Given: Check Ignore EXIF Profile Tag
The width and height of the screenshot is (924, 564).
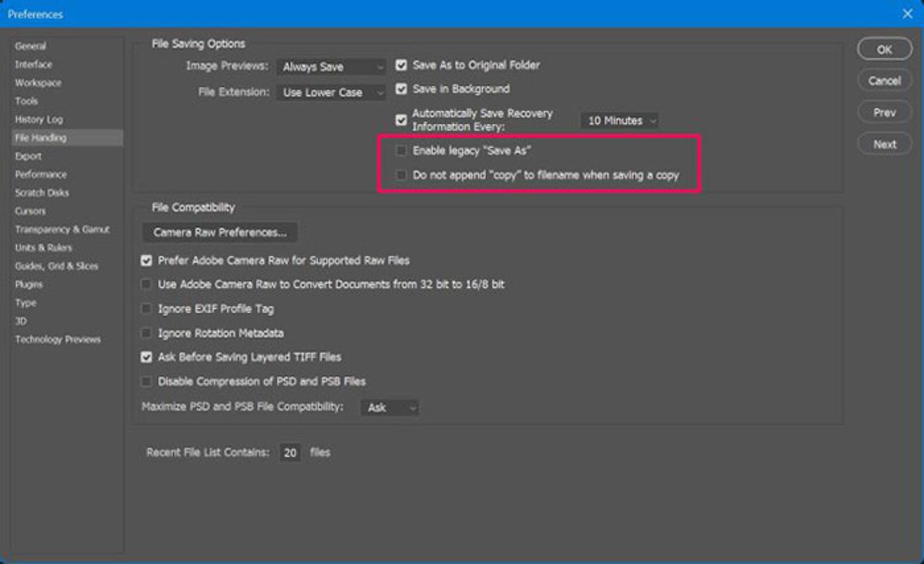Looking at the screenshot, I should pyautogui.click(x=146, y=309).
